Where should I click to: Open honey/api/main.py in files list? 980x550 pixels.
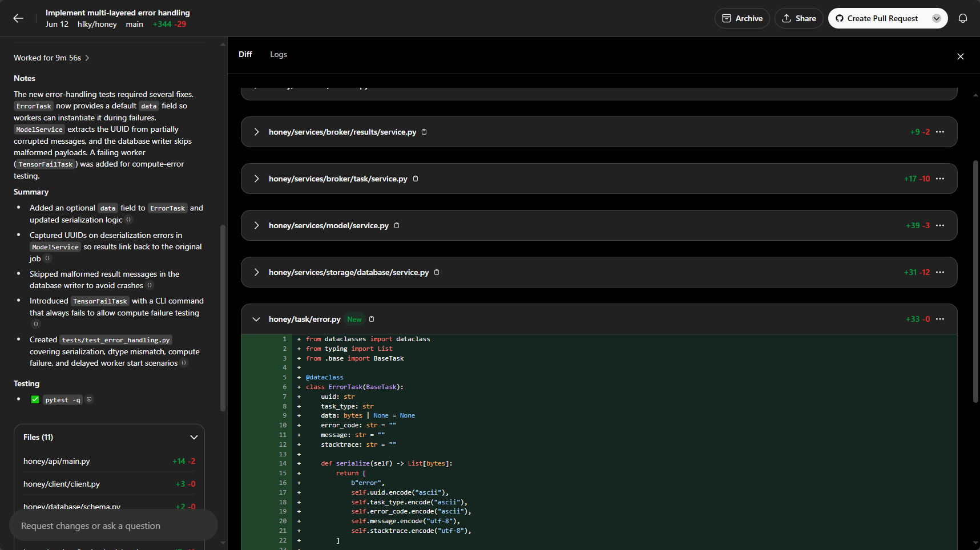110,461
